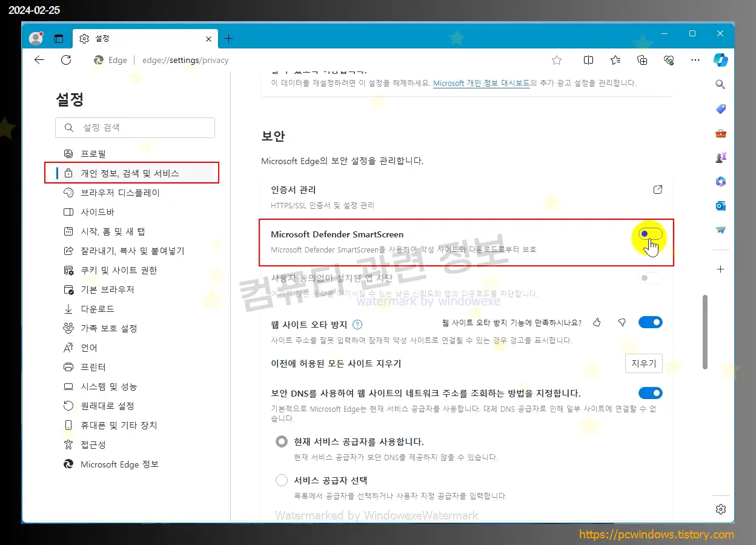Toggle 웹 사이트 오타 방지 switch
This screenshot has height=545, width=756.
[x=651, y=322]
